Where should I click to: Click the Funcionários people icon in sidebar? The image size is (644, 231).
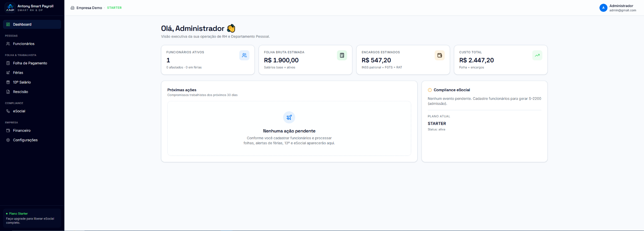click(8, 44)
